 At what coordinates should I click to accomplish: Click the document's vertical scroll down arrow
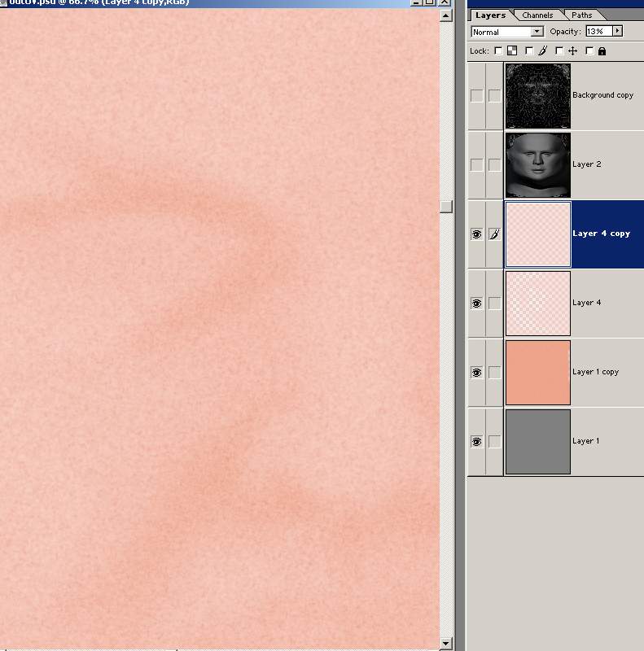445,644
